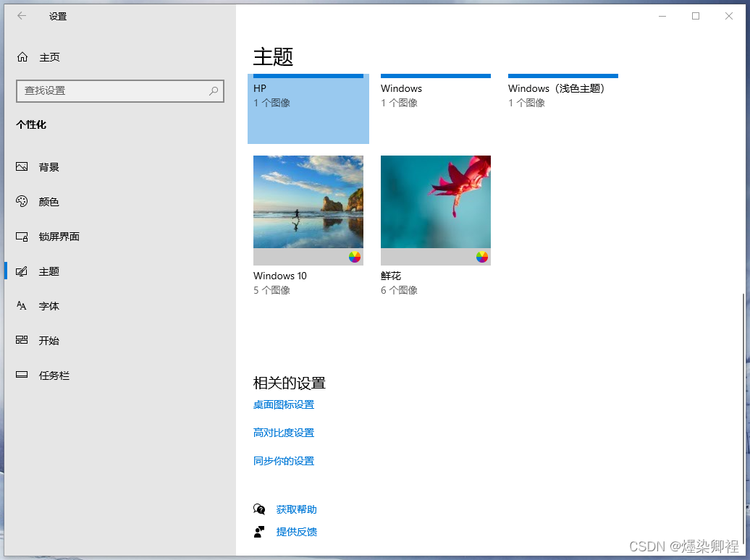Screen dimensions: 750x560
Task: Click the 提供反馈 person icon
Action: (259, 531)
